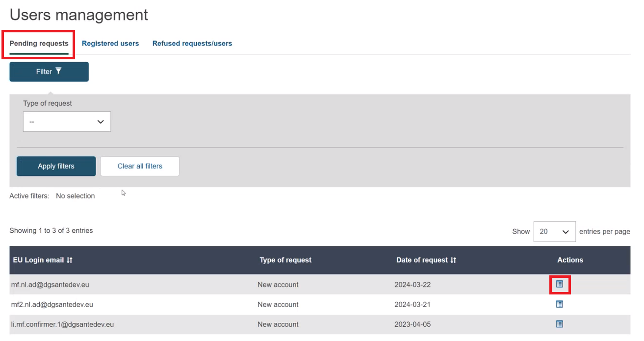Open Refused requests/users tab

pyautogui.click(x=192, y=44)
